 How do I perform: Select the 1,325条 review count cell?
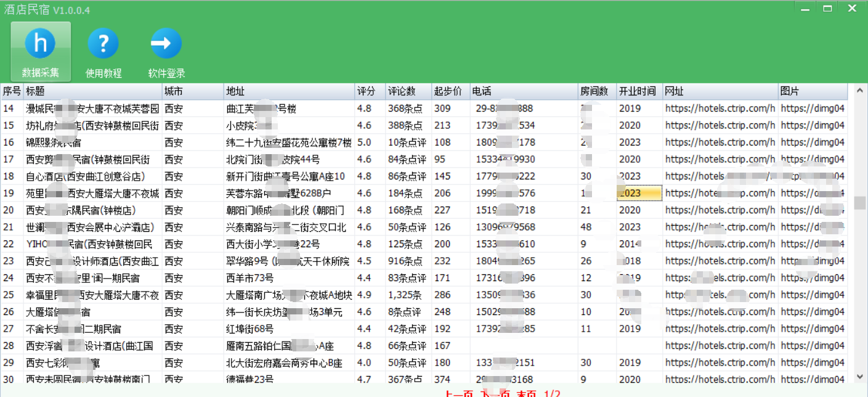tap(408, 295)
